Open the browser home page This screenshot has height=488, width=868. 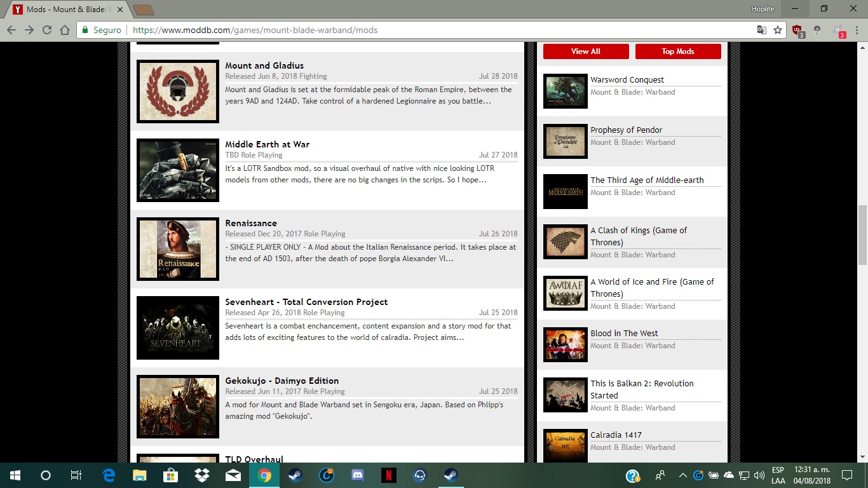pos(65,30)
